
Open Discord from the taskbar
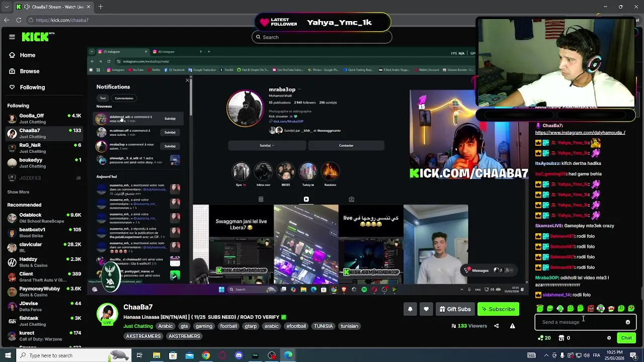(x=239, y=355)
